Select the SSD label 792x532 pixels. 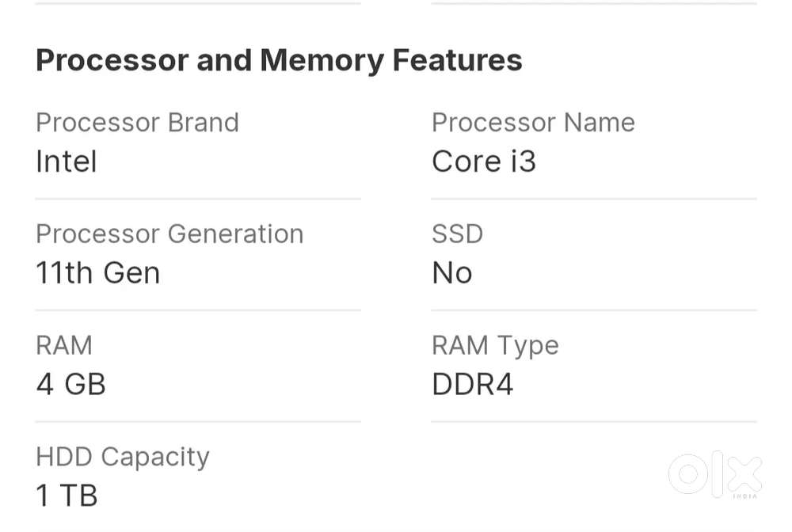click(457, 234)
